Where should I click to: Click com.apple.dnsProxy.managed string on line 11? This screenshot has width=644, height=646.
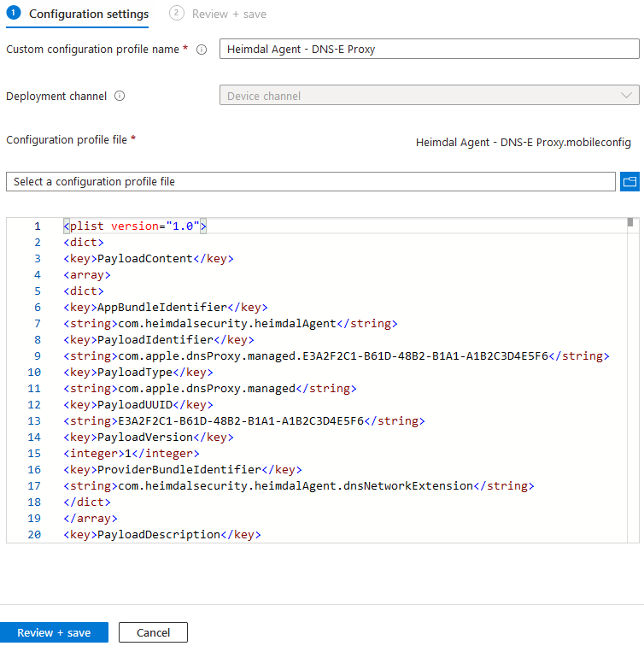click(209, 389)
